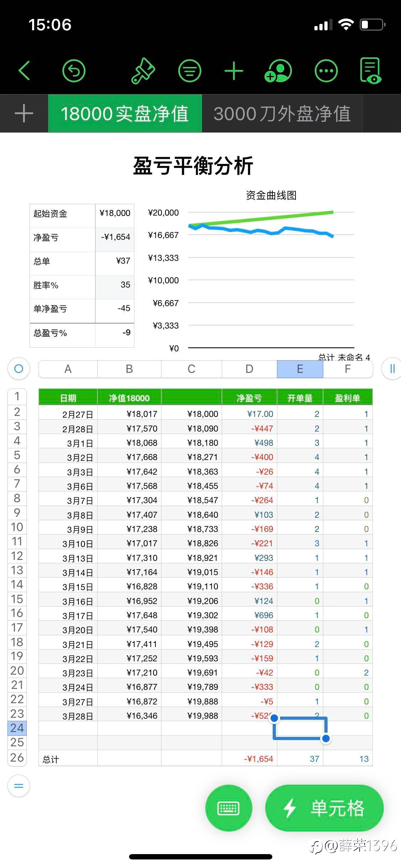Tap the cellular signal bars icon
The width and height of the screenshot is (401, 868).
click(323, 25)
